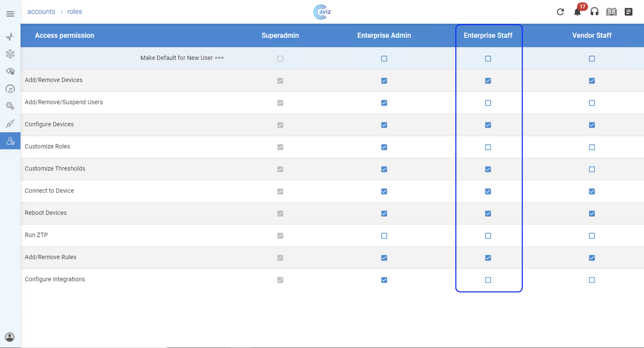Click the refresh icon in header
Viewport: 644px width, 348px height.
click(560, 12)
